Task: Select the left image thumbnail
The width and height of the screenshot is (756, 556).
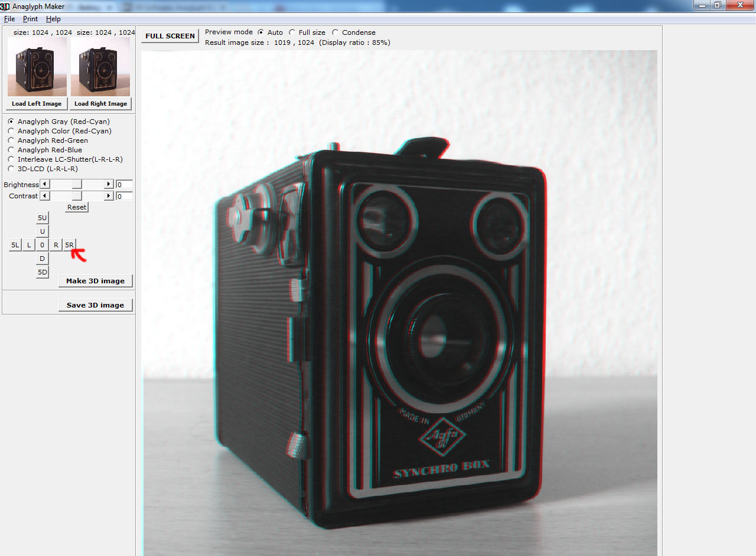Action: 37,67
